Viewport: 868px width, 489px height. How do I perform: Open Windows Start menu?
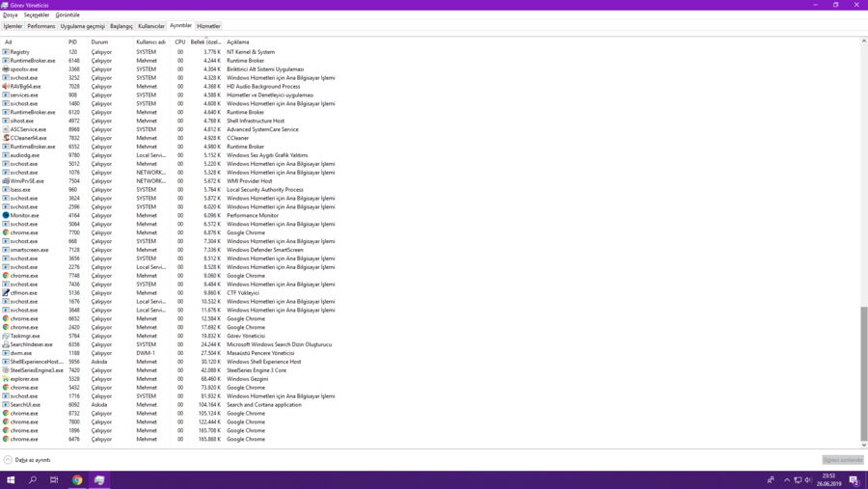point(11,479)
